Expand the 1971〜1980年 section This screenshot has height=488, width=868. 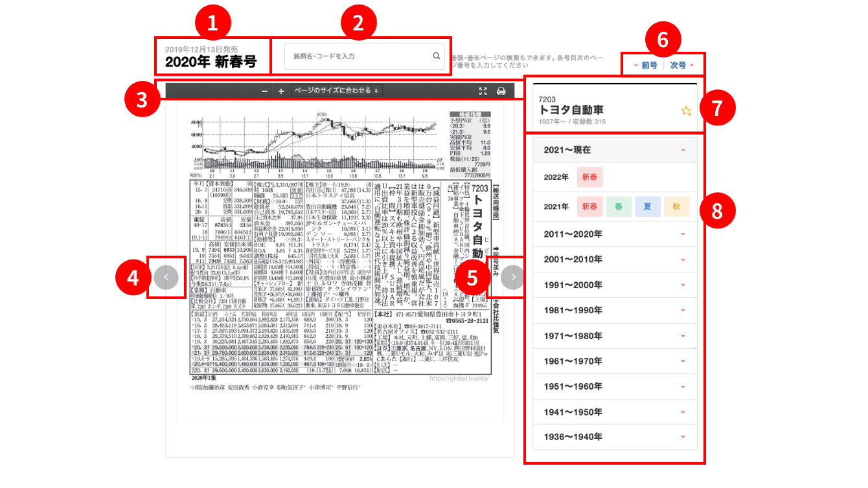[615, 335]
